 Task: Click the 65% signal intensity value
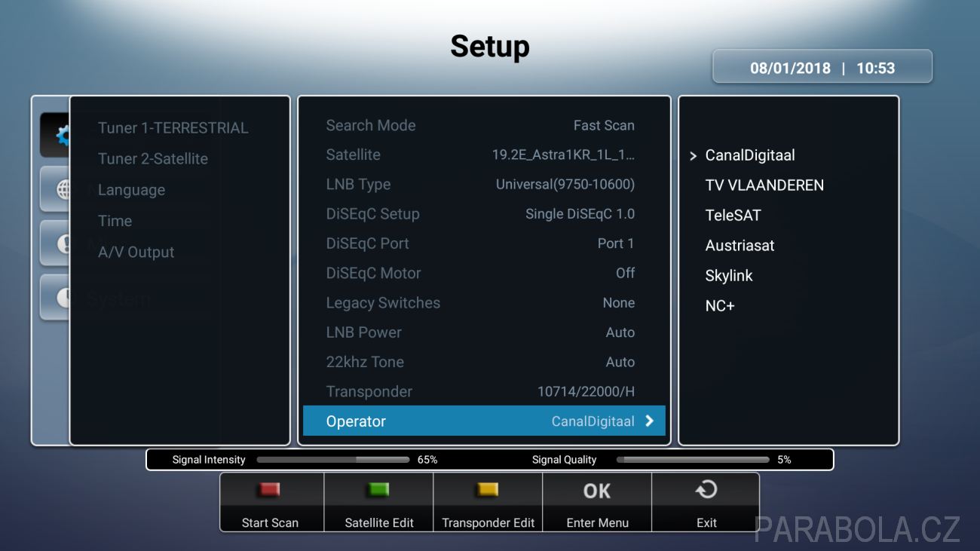click(427, 460)
